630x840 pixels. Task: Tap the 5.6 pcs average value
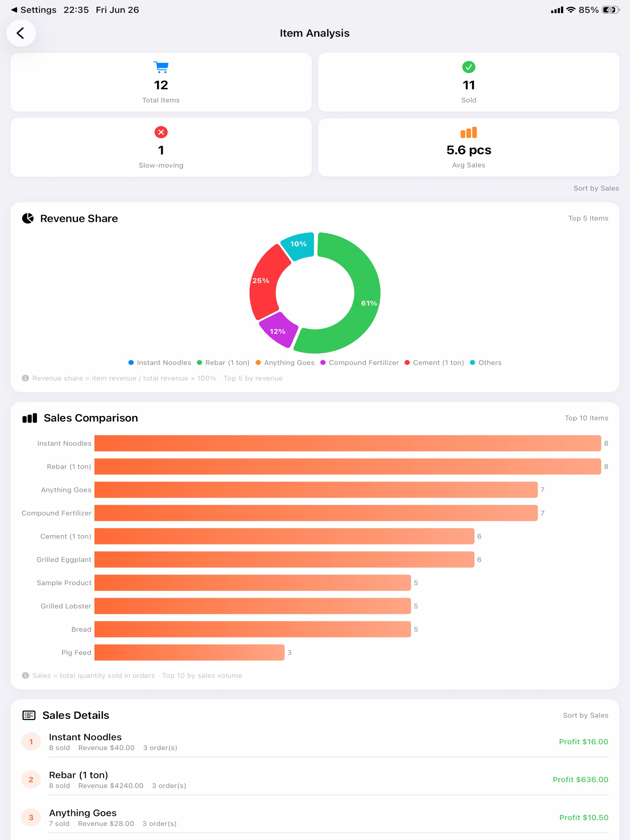point(469,150)
